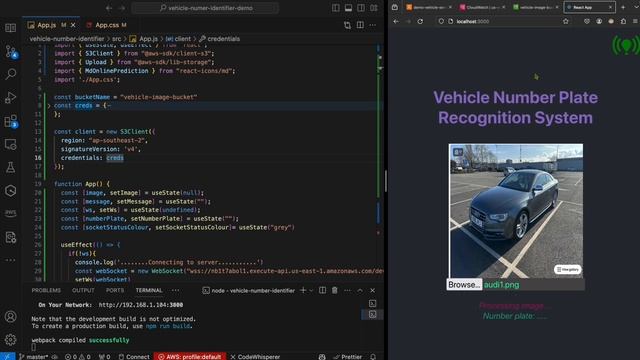Screen dimensions: 640x360
Task: Go back in VS Code navigation history
Action: [109, 8]
